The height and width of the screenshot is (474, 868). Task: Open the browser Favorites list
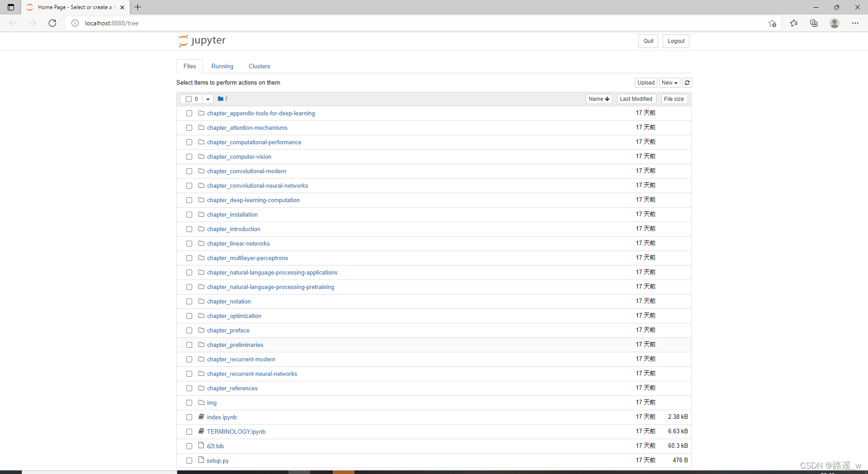(794, 23)
